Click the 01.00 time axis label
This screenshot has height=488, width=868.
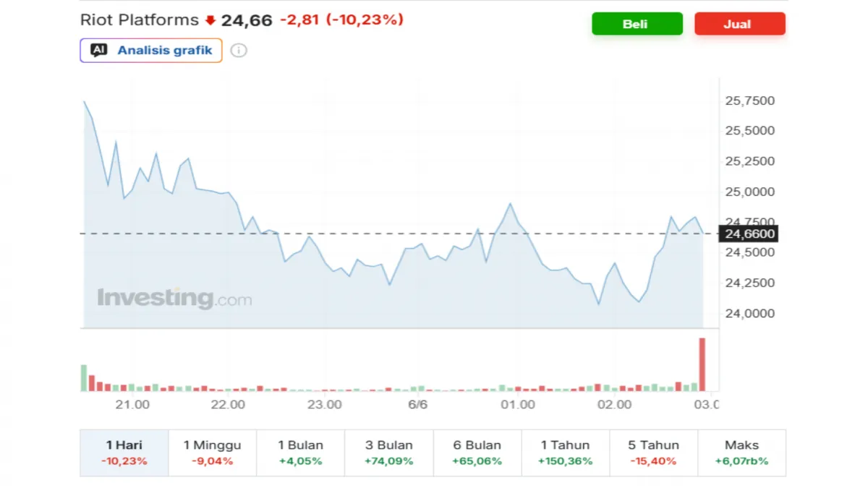click(518, 405)
